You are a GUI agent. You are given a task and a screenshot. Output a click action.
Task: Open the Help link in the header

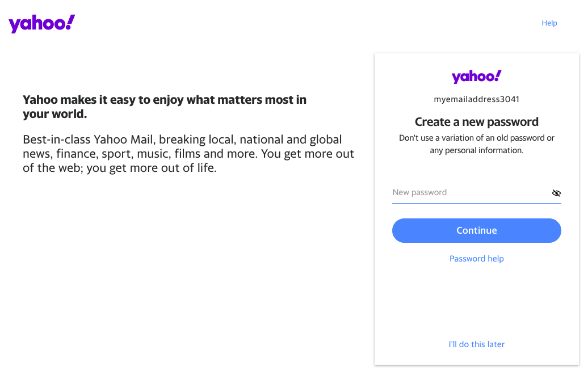tap(549, 23)
